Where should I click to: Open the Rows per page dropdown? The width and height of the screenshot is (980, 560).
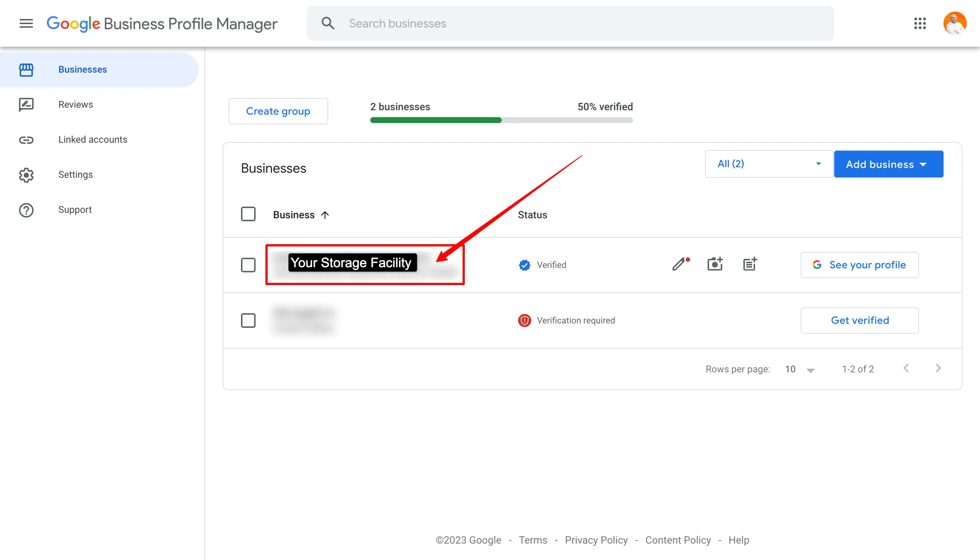[800, 369]
